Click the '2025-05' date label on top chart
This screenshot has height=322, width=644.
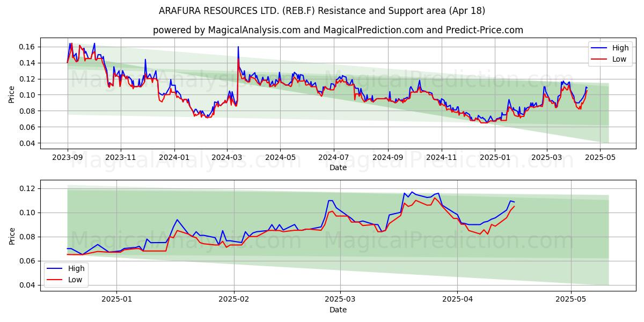coord(599,158)
